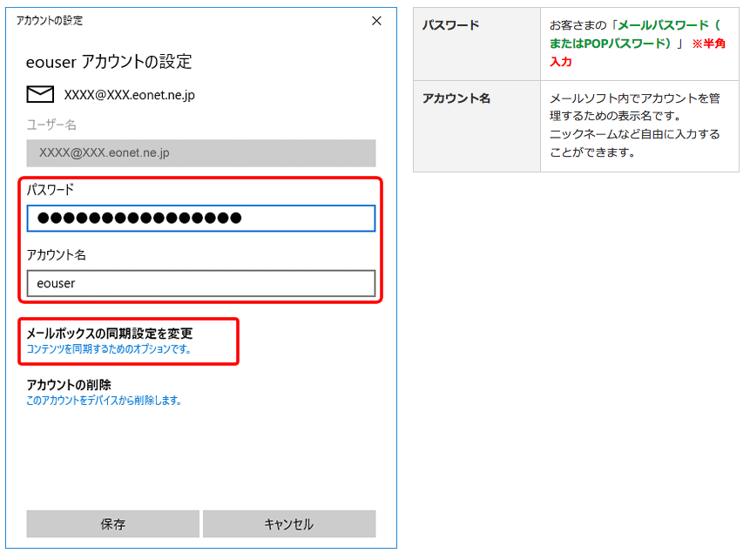Open メールボックスの同期設定を変更
Screen dimensions: 750x560
tap(110, 334)
